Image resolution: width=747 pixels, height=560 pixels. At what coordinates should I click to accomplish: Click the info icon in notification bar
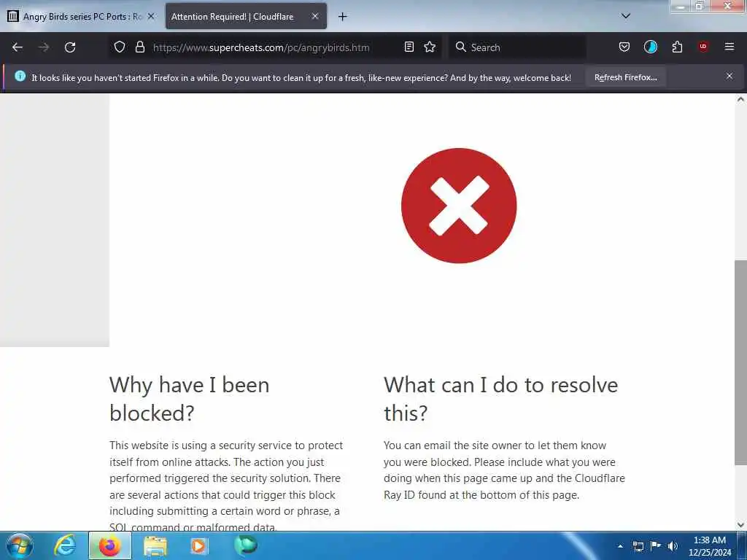point(20,76)
